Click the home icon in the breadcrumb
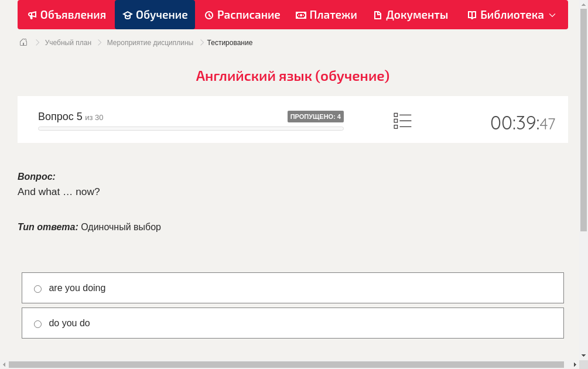The height and width of the screenshot is (369, 588). pyautogui.click(x=23, y=42)
